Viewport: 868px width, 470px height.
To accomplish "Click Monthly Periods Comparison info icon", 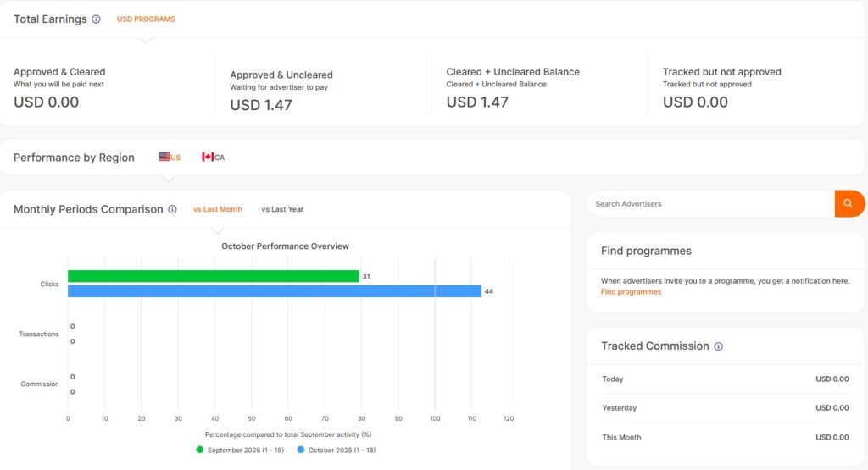I will tap(172, 209).
